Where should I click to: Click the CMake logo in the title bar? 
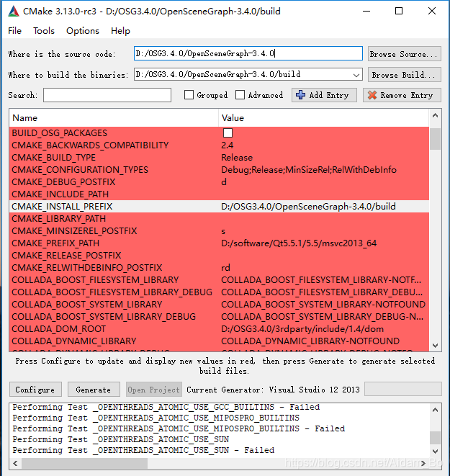coord(14,12)
